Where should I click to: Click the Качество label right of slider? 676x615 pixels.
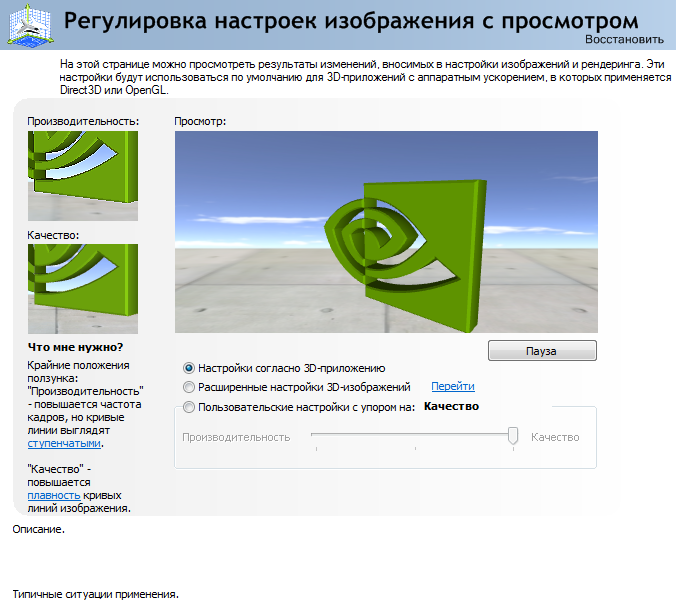[555, 437]
